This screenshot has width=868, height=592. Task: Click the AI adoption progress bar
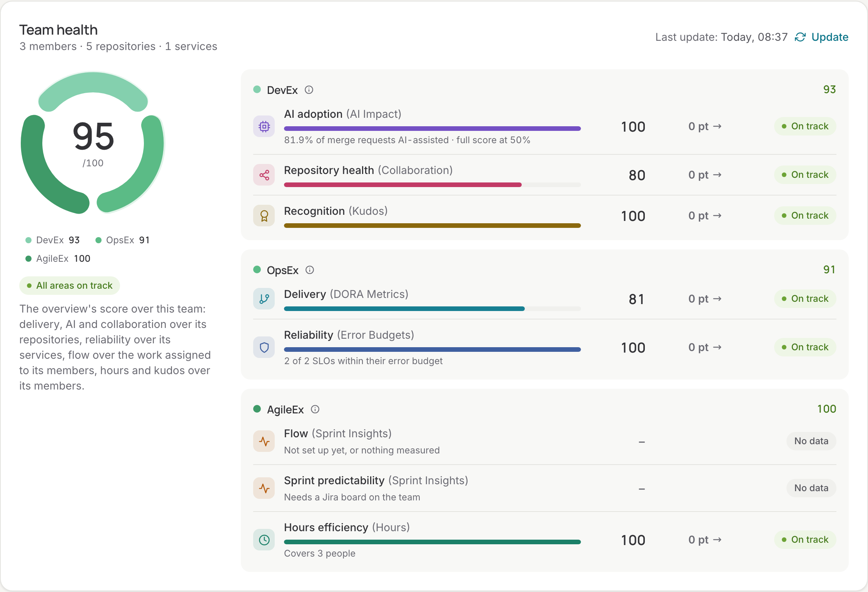click(x=432, y=129)
